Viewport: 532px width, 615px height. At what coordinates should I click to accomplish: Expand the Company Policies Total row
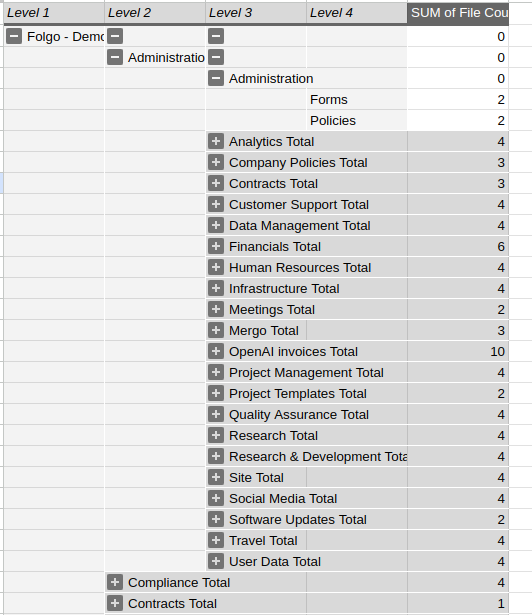pyautogui.click(x=216, y=162)
